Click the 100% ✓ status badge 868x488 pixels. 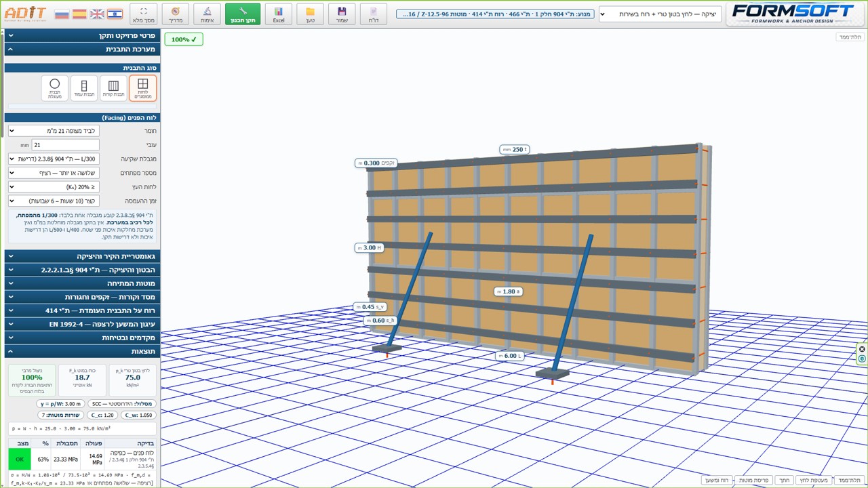[184, 39]
